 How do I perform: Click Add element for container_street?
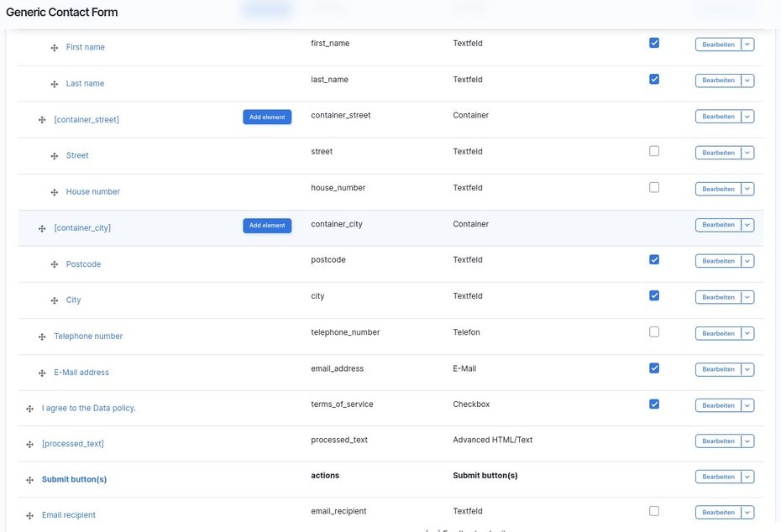pyautogui.click(x=267, y=117)
